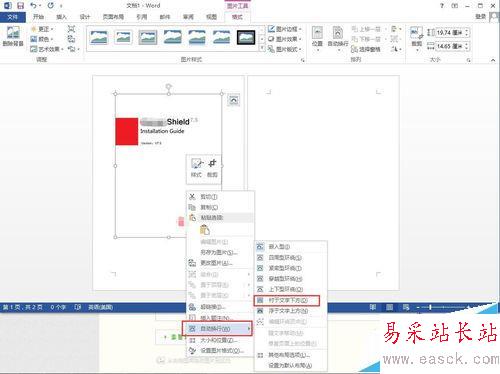Click the Sign in (登录) link
This screenshot has width=500, height=374.
(480, 17)
